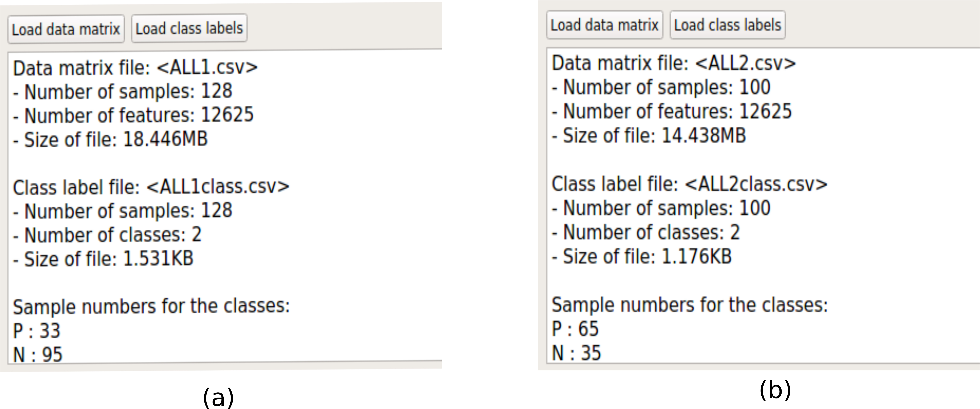
Task: Click the Class label file <ALL2class.csv> line
Action: pos(689,184)
